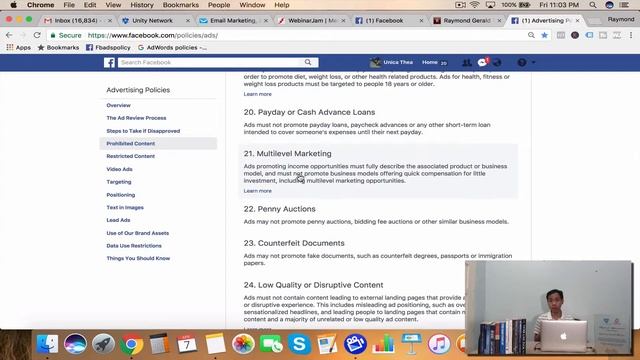Image resolution: width=640 pixels, height=360 pixels.
Task: Open the Bookmarks menu
Action: [180, 5]
